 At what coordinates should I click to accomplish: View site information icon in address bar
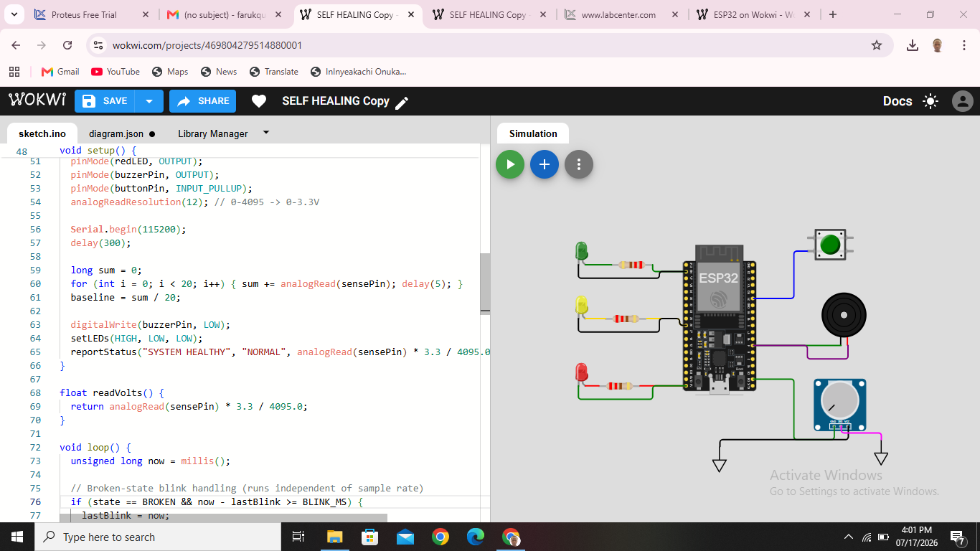98,45
